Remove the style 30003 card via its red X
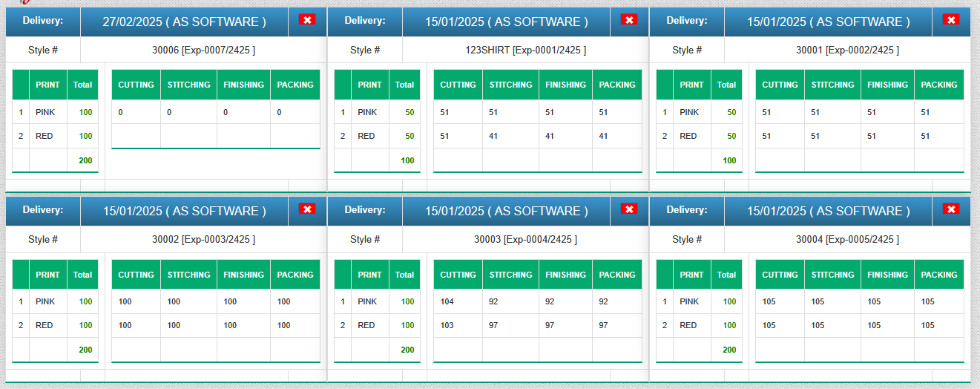 click(629, 209)
